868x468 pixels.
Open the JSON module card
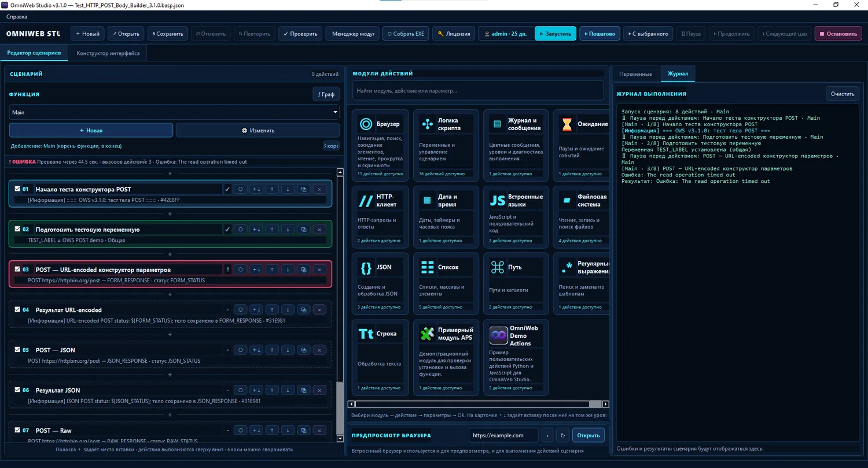point(380,283)
